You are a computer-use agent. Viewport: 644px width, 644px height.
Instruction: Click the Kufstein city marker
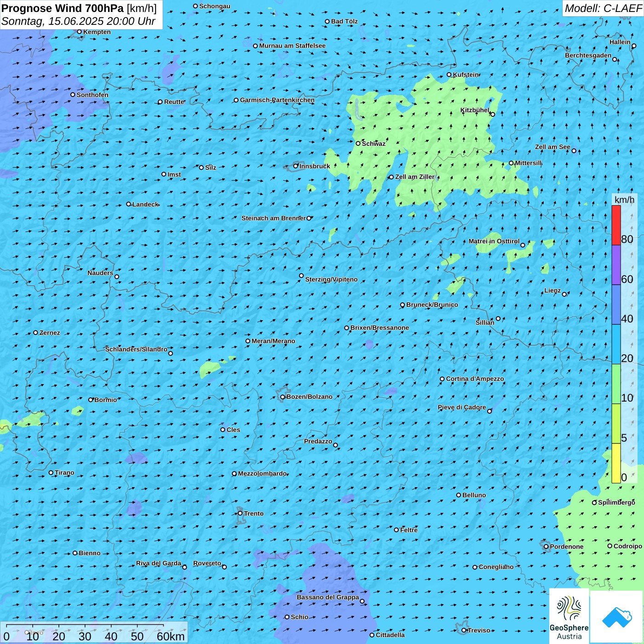pyautogui.click(x=449, y=75)
